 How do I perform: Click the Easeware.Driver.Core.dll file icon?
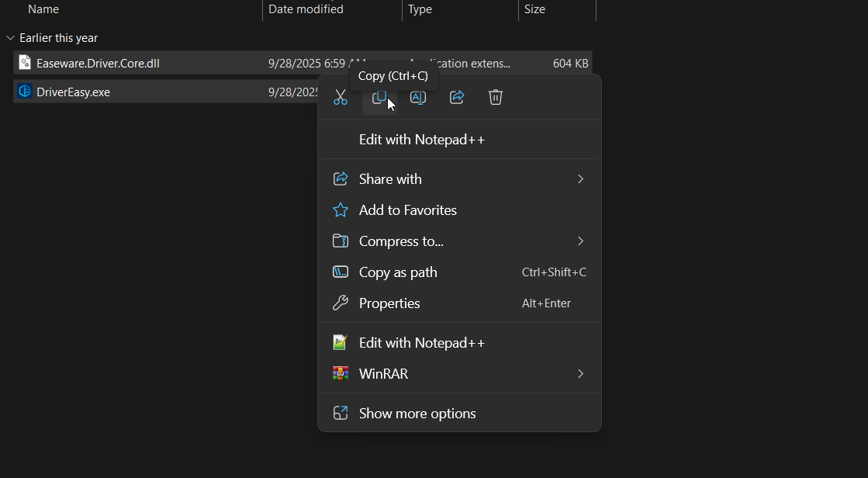pos(24,63)
